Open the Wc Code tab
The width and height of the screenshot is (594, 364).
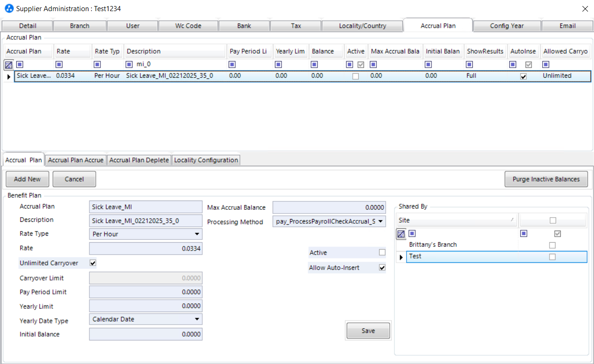click(188, 25)
